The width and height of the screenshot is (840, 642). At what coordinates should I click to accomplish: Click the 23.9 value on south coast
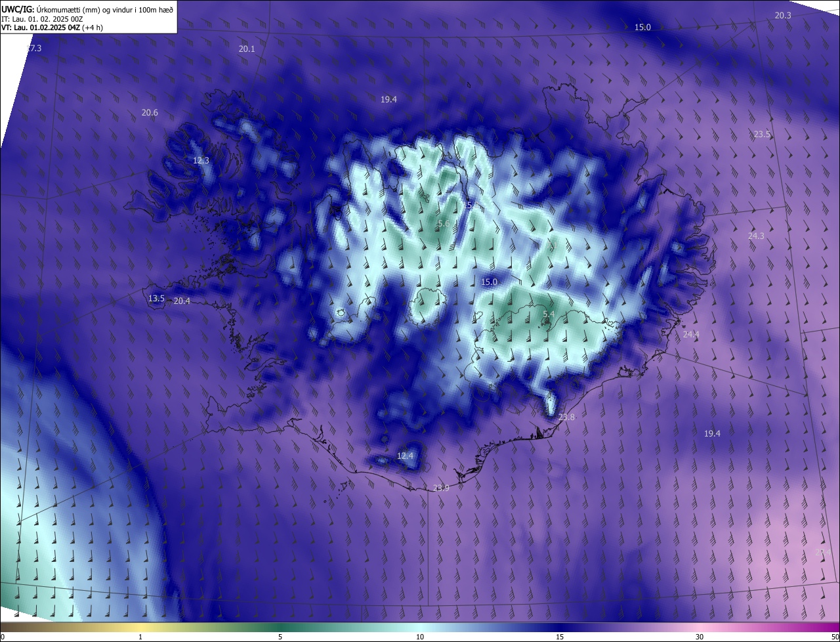click(441, 488)
